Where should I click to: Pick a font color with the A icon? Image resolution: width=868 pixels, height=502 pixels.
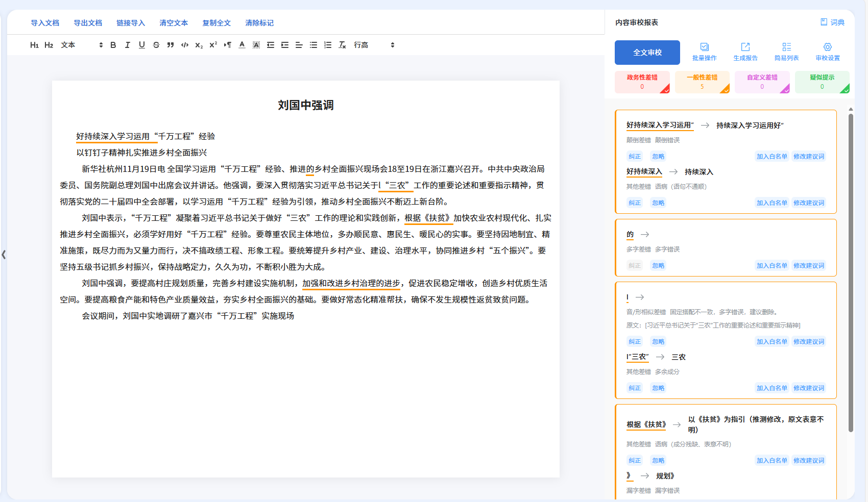(242, 45)
